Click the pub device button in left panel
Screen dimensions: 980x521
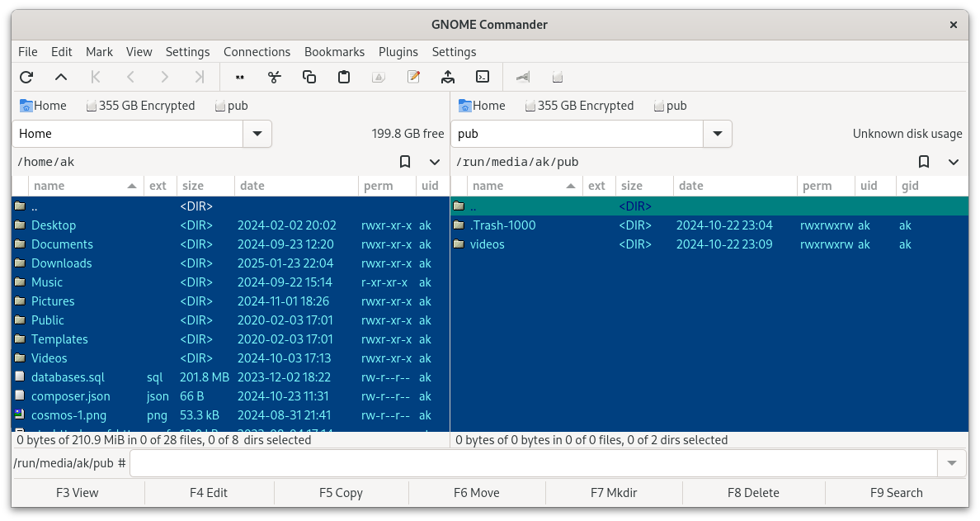(231, 106)
